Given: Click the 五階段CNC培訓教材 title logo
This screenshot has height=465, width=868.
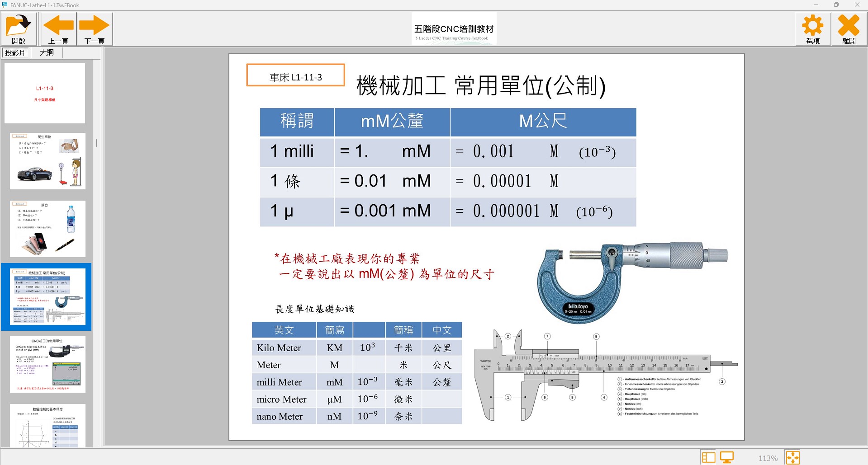Looking at the screenshot, I should click(x=454, y=29).
